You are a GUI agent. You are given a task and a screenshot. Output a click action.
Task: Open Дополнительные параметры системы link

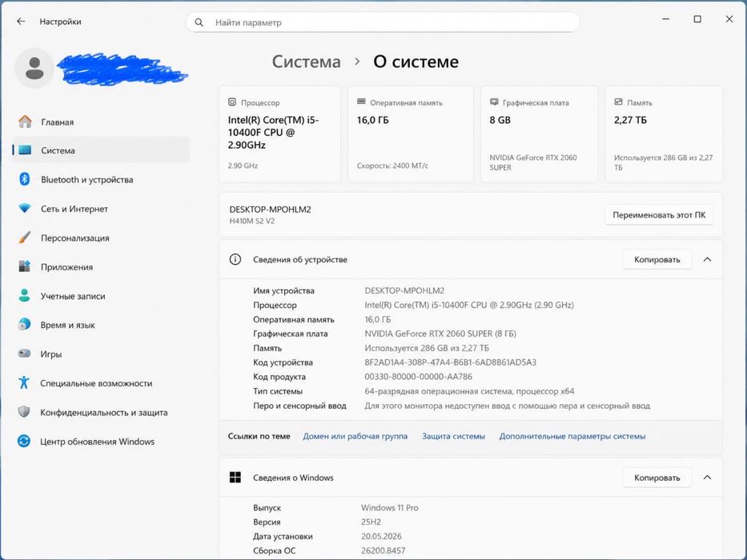(x=572, y=436)
